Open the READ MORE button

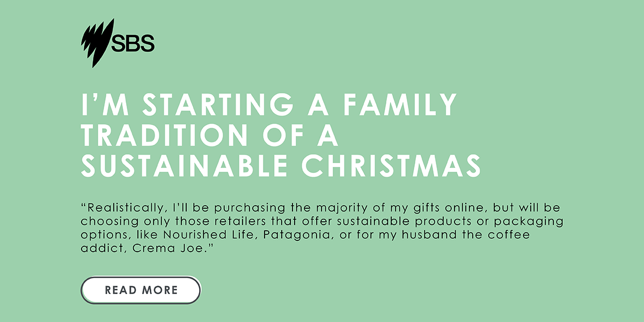coord(141,290)
